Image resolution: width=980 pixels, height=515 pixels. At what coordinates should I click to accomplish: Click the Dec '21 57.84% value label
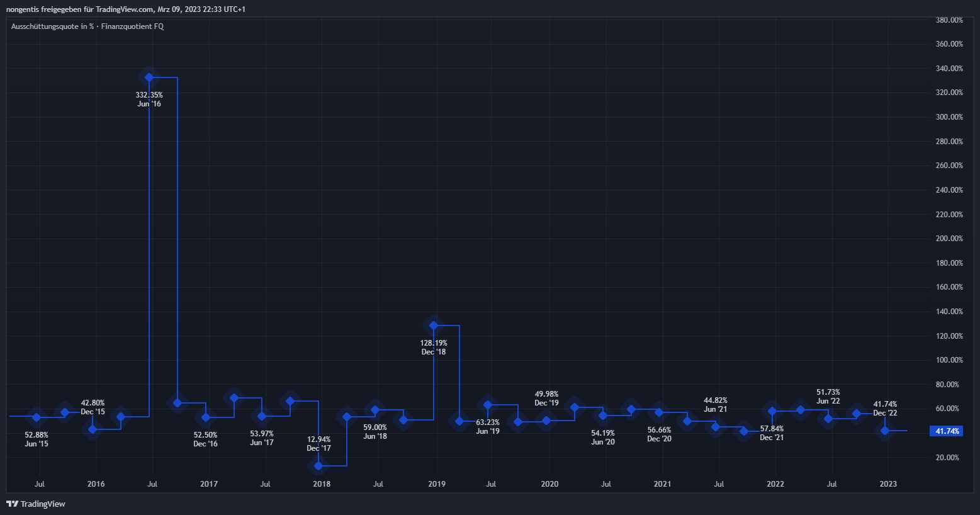click(x=772, y=433)
